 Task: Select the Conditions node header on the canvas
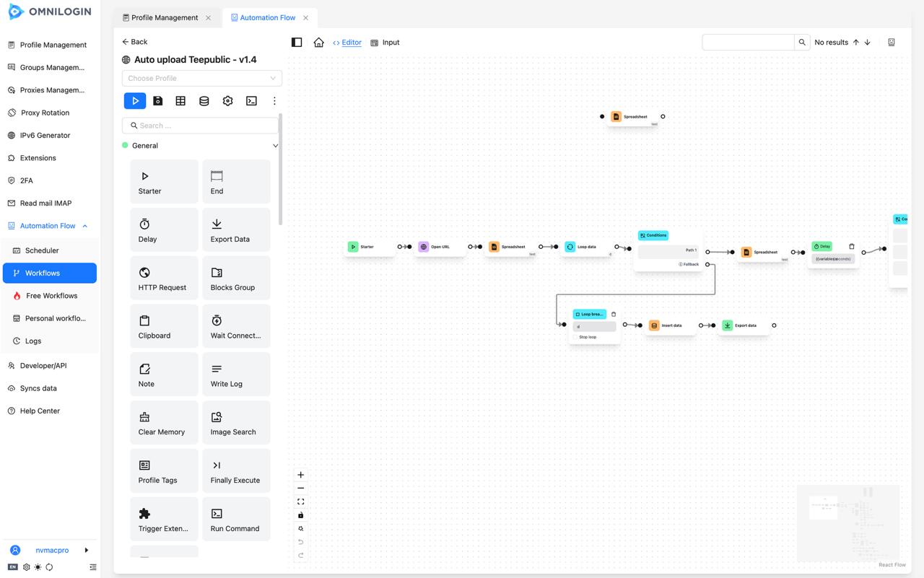tap(653, 235)
